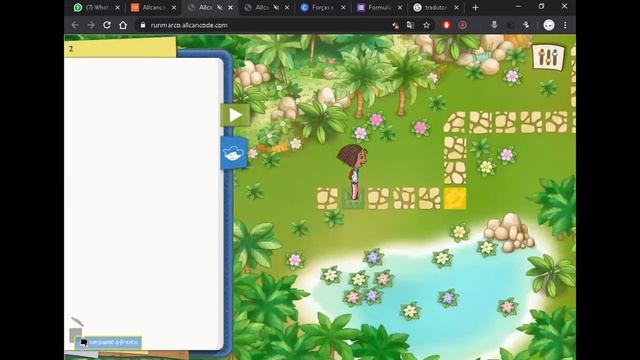640x360 pixels.
Task: Open the browser profile avatar
Action: (549, 25)
